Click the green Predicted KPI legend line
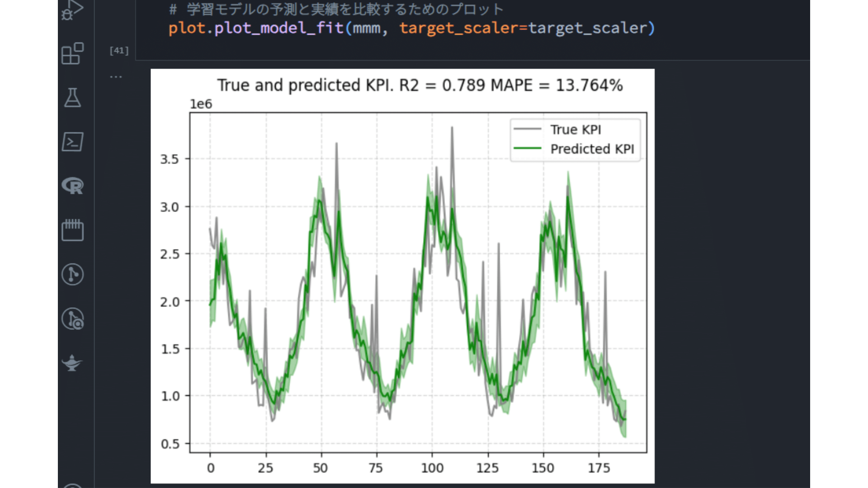868x488 pixels. 527,148
